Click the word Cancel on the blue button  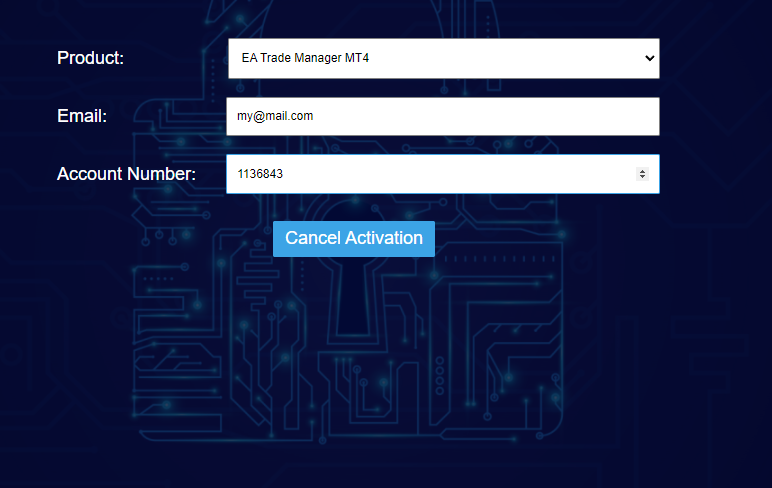312,238
